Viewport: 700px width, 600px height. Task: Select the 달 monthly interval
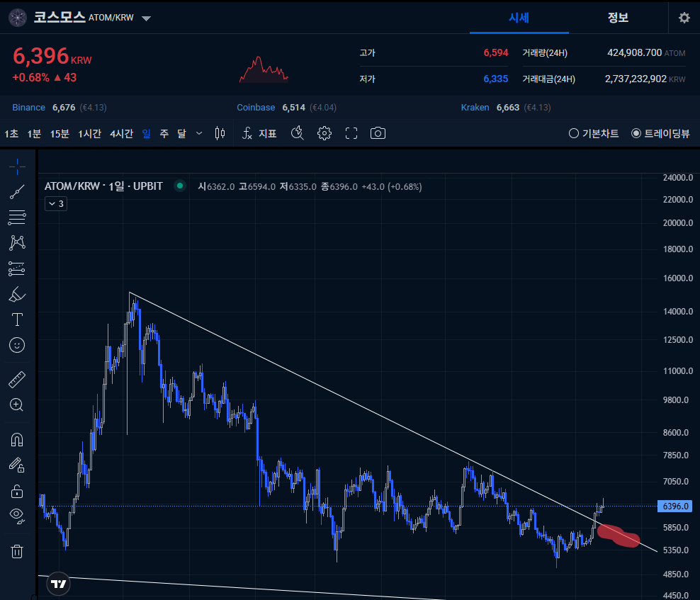click(181, 133)
